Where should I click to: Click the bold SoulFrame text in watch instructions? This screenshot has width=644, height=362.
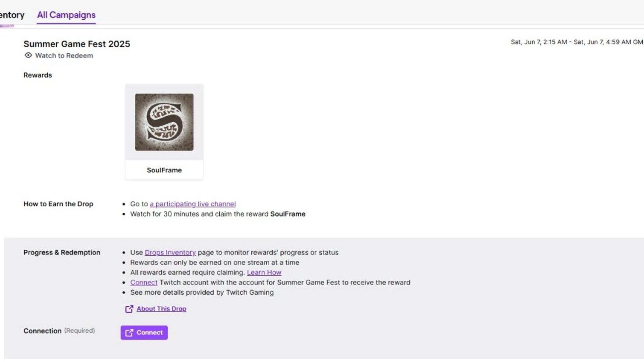pos(288,214)
